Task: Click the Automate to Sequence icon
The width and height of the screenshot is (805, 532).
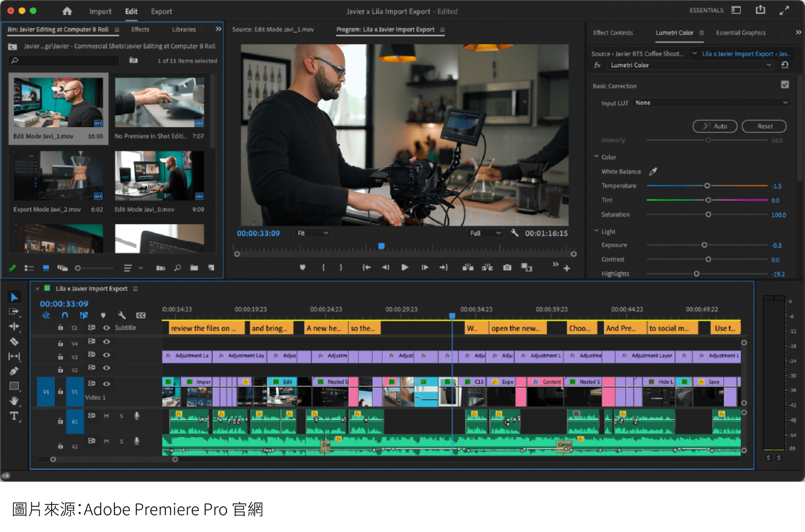Action: click(x=160, y=268)
